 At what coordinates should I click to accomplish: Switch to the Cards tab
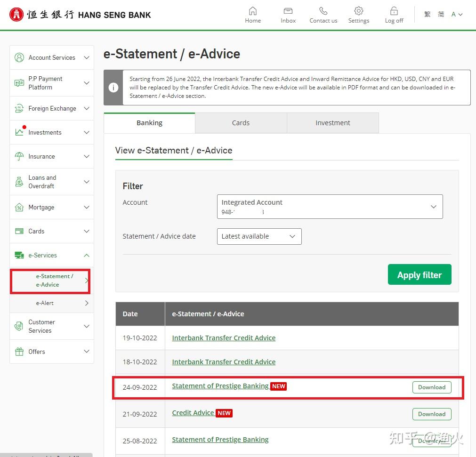tap(241, 123)
